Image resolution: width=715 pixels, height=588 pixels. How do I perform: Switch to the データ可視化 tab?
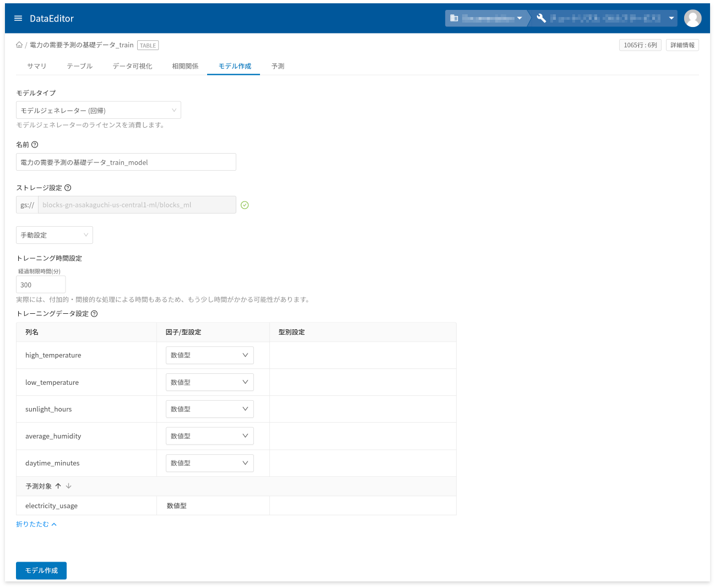[x=132, y=66]
